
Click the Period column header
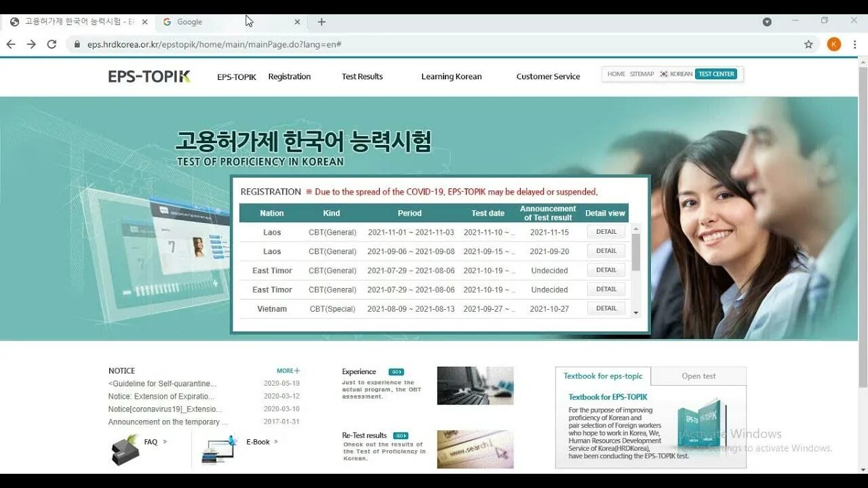[410, 213]
